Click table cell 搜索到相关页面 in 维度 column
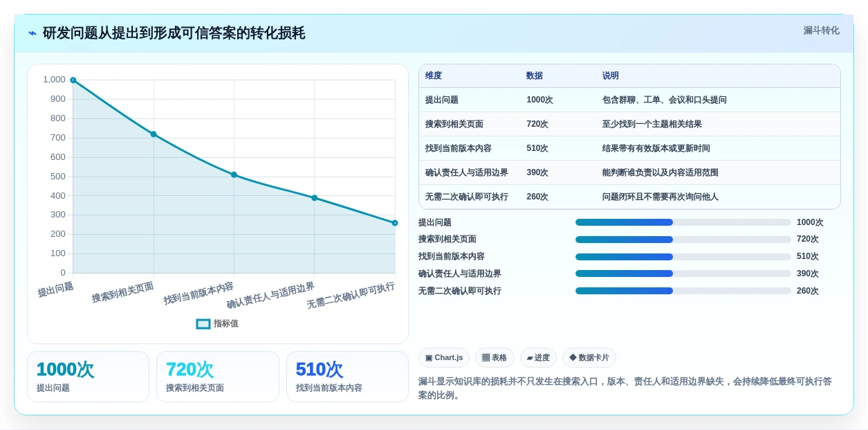 pos(454,124)
